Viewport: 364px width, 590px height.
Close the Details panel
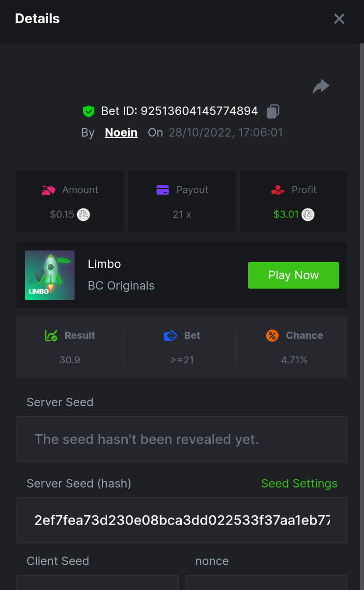click(339, 19)
